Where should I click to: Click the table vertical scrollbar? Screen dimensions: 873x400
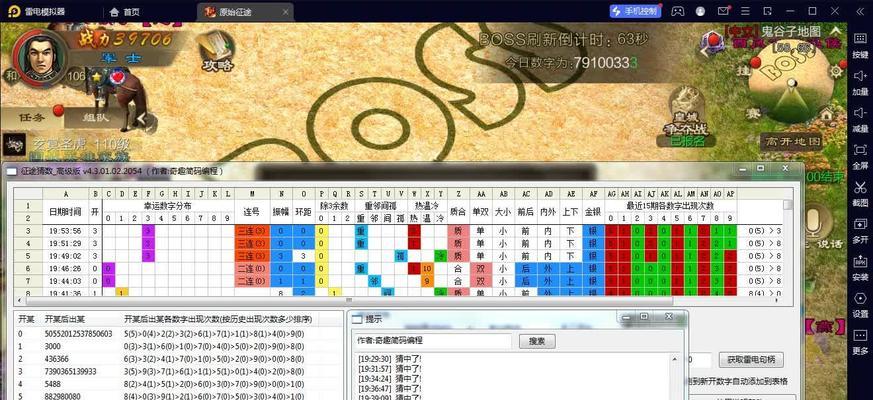787,206
